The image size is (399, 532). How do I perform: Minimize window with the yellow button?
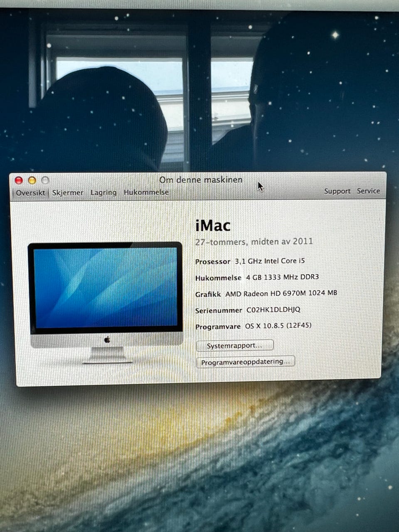pos(32,180)
